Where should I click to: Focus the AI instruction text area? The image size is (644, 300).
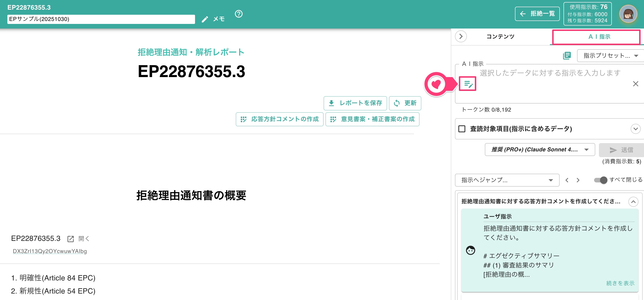[x=550, y=84]
